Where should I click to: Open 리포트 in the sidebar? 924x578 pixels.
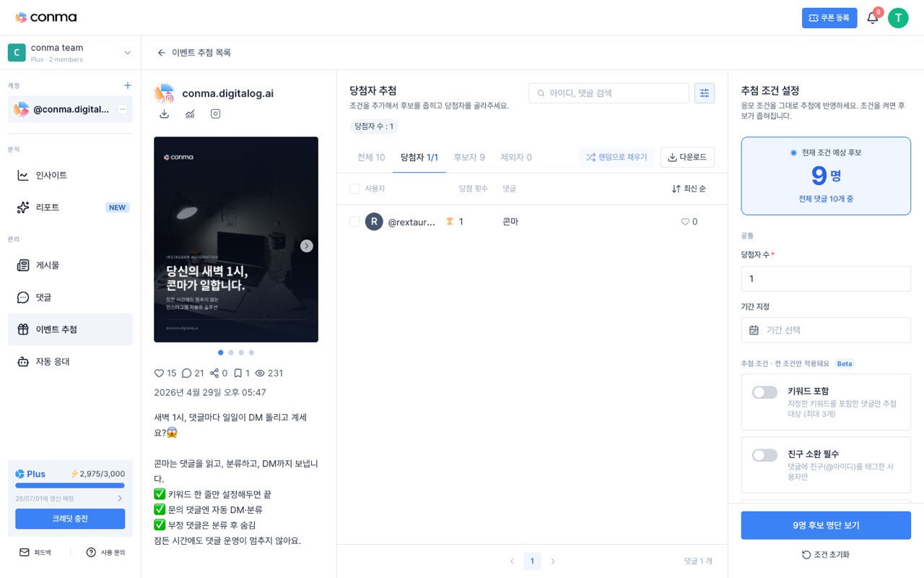pyautogui.click(x=70, y=207)
